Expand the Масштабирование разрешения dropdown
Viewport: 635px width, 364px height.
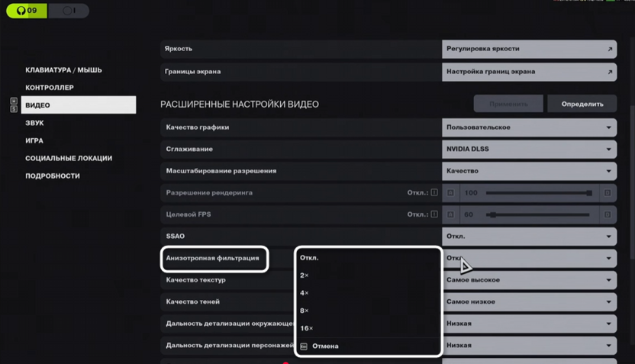coord(530,171)
